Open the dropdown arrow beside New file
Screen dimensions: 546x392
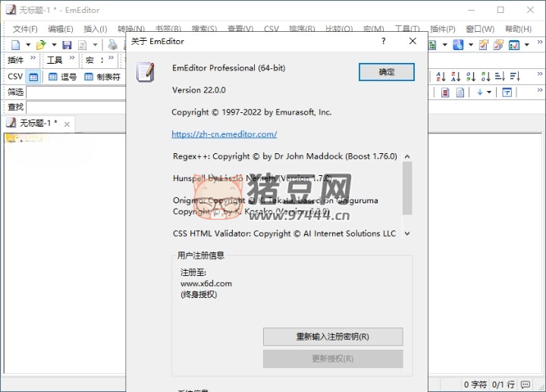[x=27, y=45]
